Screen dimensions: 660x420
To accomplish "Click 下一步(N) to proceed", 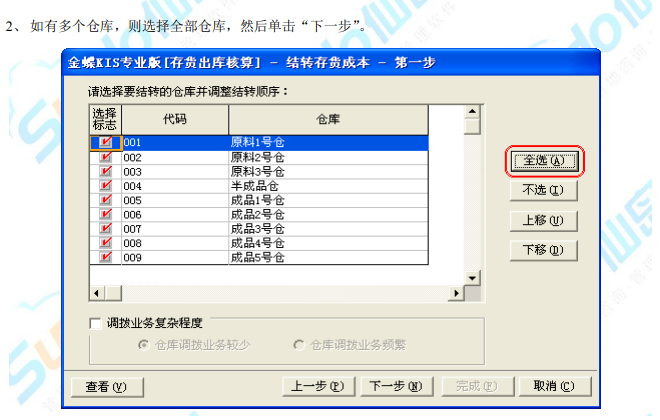I will pos(395,386).
